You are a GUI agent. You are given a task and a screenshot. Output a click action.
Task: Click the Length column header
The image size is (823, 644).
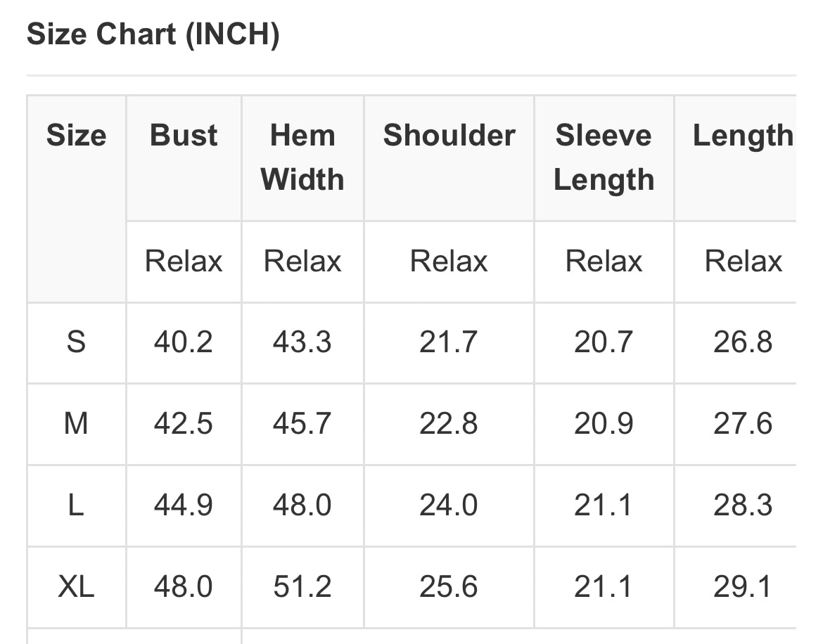click(x=744, y=136)
